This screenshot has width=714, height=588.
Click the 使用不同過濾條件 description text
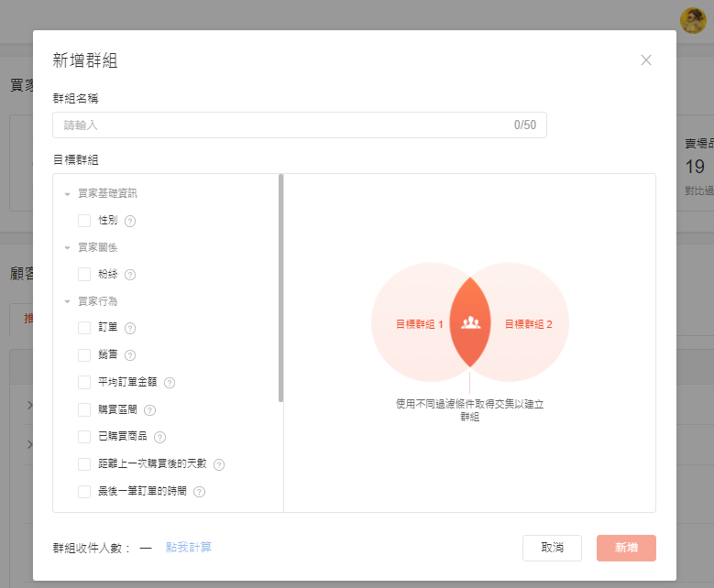coord(470,410)
